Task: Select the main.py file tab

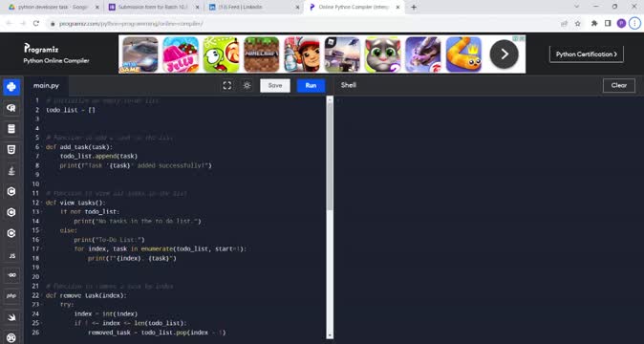Action: pyautogui.click(x=46, y=85)
